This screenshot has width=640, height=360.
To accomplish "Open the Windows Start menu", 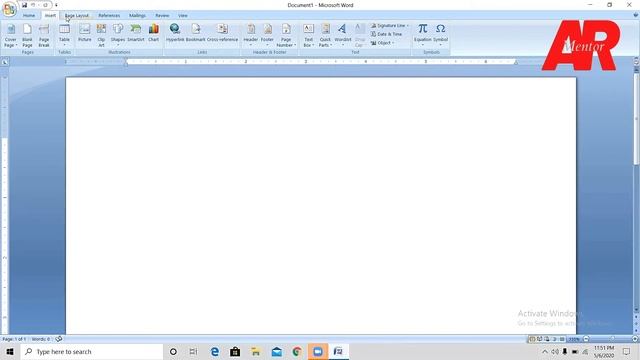I will tap(10, 351).
